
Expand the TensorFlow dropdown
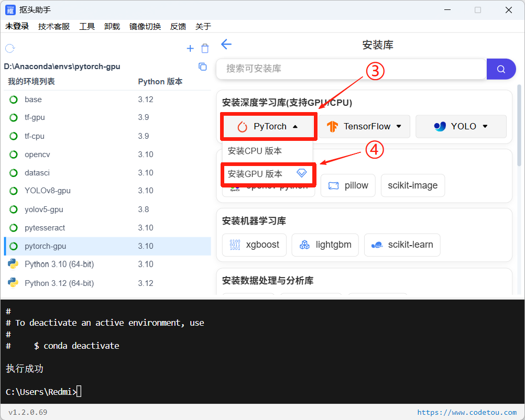[x=399, y=126]
